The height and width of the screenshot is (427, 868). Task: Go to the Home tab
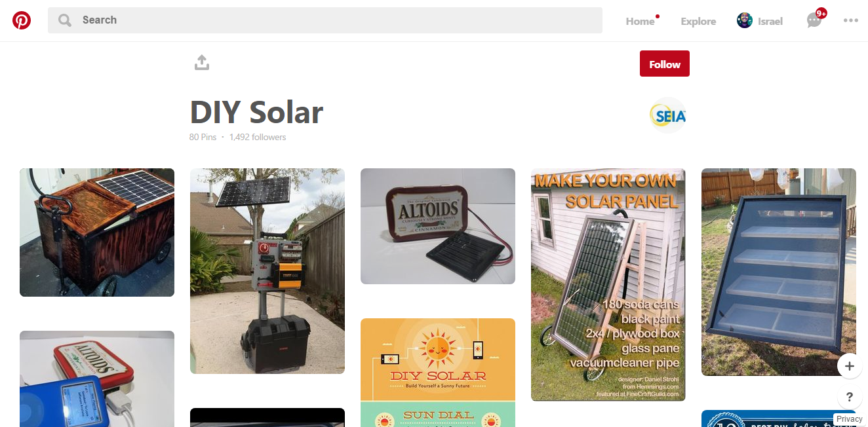pyautogui.click(x=640, y=21)
